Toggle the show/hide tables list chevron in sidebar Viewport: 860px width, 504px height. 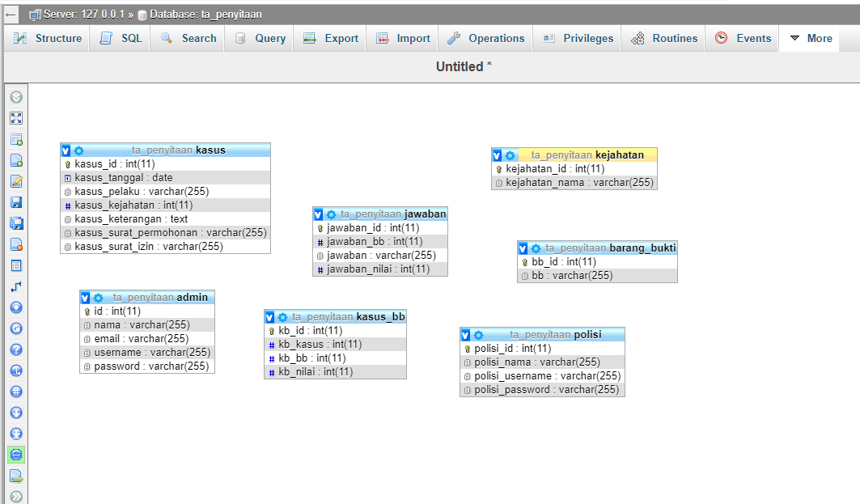[x=16, y=97]
